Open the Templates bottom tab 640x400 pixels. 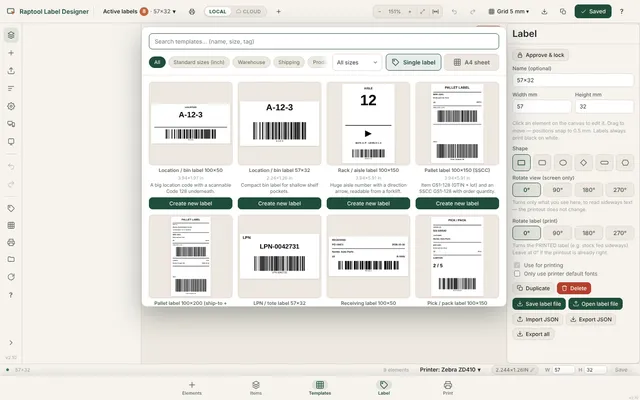point(320,388)
